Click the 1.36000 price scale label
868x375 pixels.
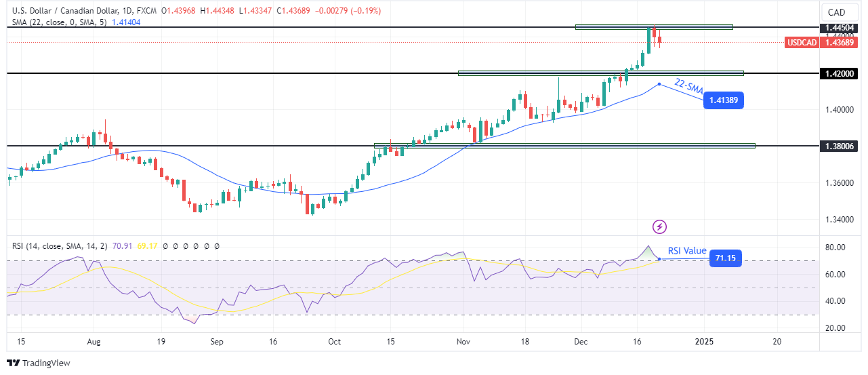click(836, 183)
